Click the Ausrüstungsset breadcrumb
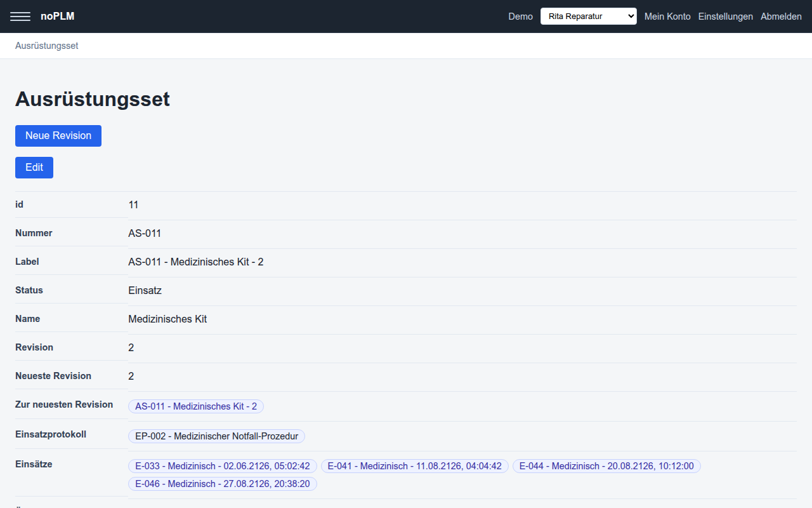This screenshot has width=812, height=508. click(x=47, y=46)
